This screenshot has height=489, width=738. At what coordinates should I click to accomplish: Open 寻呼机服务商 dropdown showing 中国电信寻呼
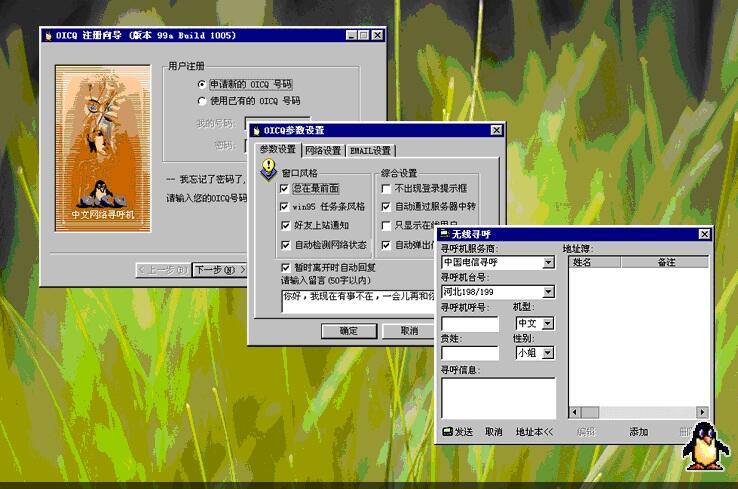tap(548, 262)
